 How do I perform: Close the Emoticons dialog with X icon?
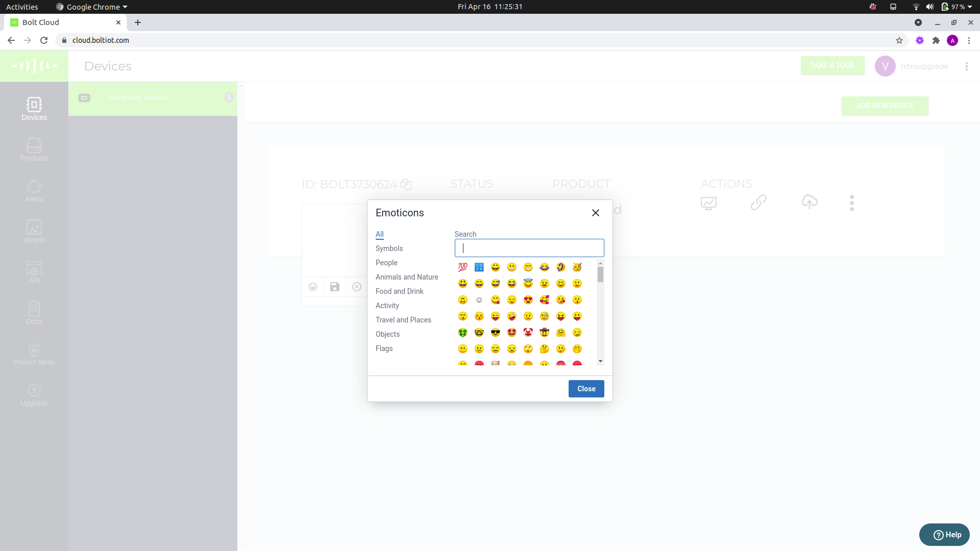(x=595, y=213)
